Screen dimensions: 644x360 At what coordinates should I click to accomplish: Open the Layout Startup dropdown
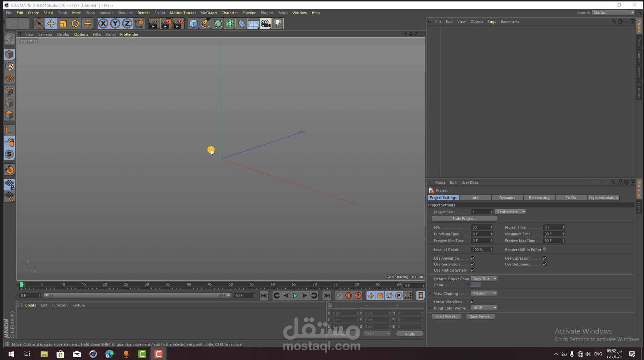pos(613,12)
